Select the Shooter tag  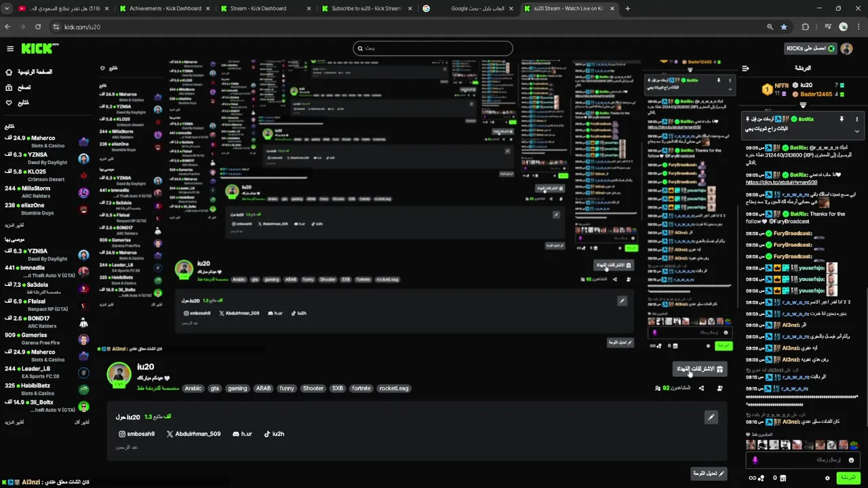[x=313, y=388]
